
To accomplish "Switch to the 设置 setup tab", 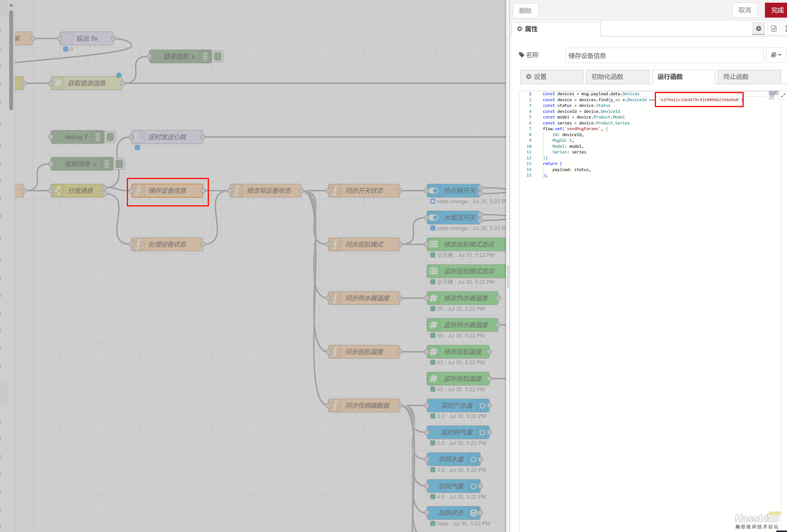I will click(x=551, y=77).
